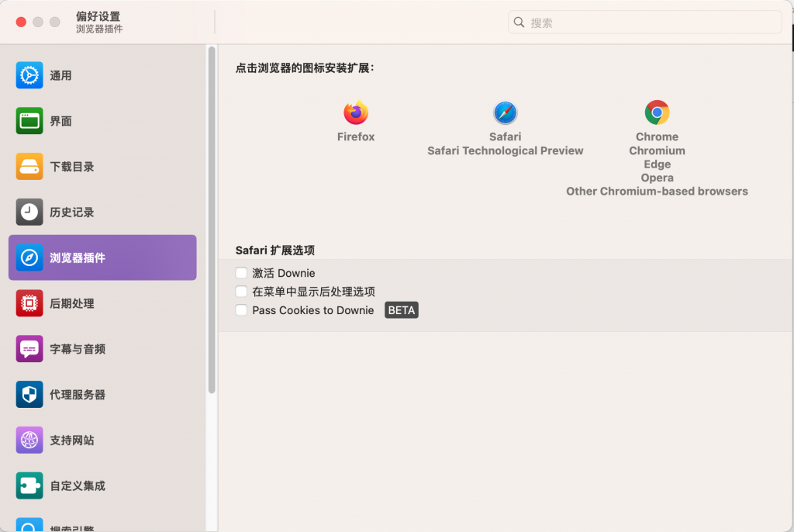Open the 通用 settings section

pyautogui.click(x=78, y=75)
